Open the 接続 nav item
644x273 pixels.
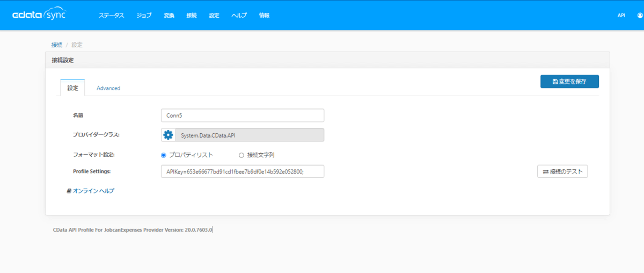coord(192,16)
